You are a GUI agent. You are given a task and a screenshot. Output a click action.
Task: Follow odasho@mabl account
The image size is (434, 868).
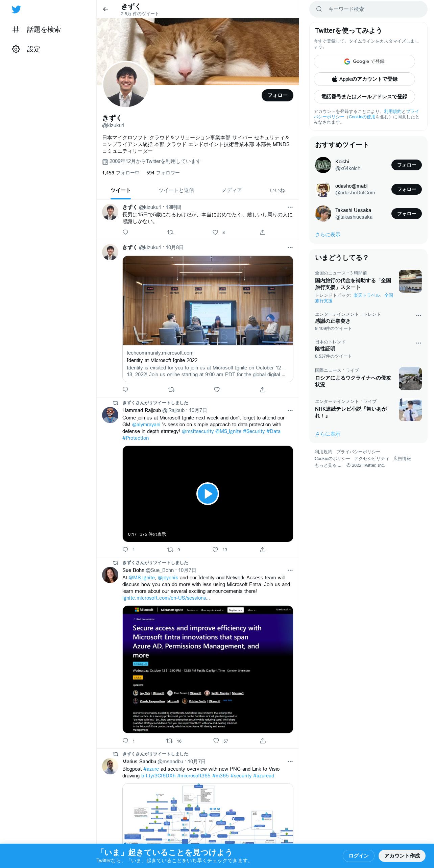click(406, 189)
